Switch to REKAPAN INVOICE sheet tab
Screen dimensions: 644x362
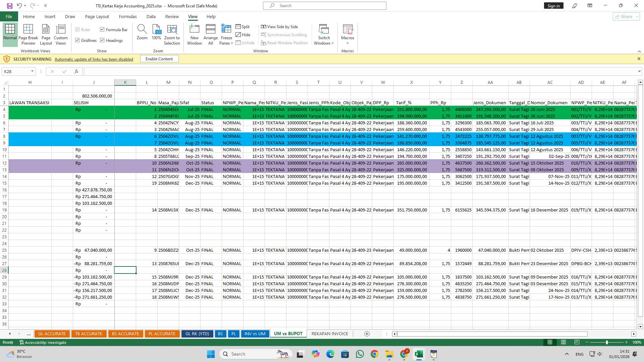pyautogui.click(x=329, y=334)
